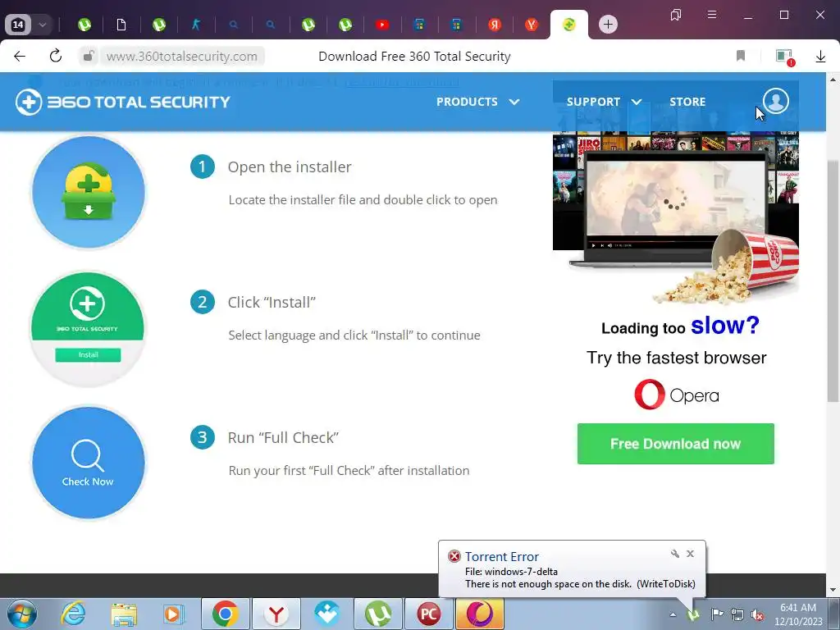
Task: Click the small green Install button image
Action: pos(88,354)
